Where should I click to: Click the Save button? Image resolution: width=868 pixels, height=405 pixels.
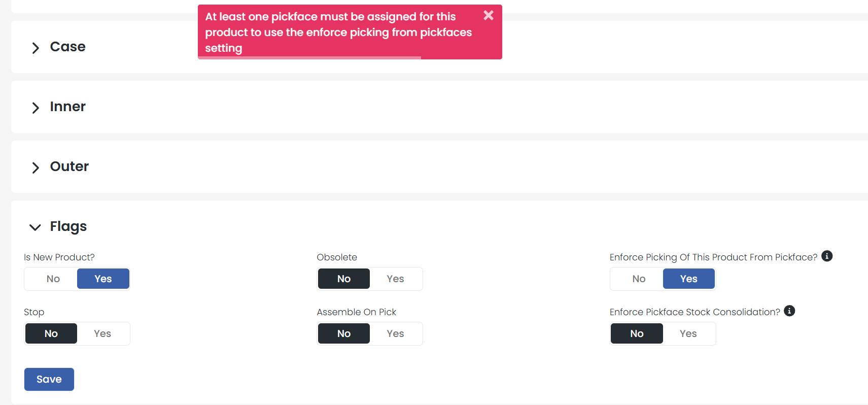[x=49, y=379]
